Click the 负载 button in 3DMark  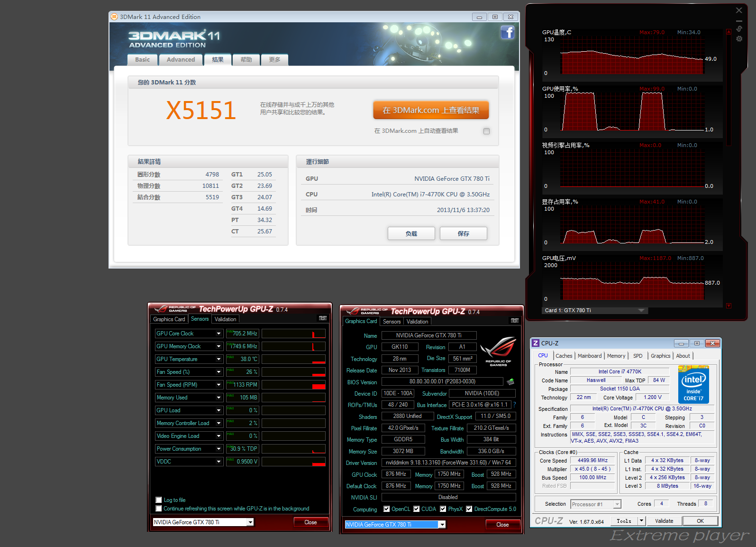[x=411, y=233]
